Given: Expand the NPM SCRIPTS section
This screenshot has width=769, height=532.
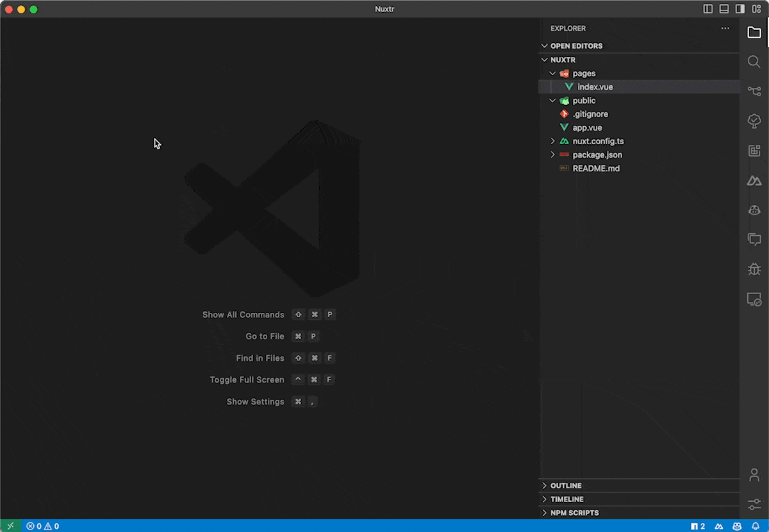Looking at the screenshot, I should pos(639,513).
